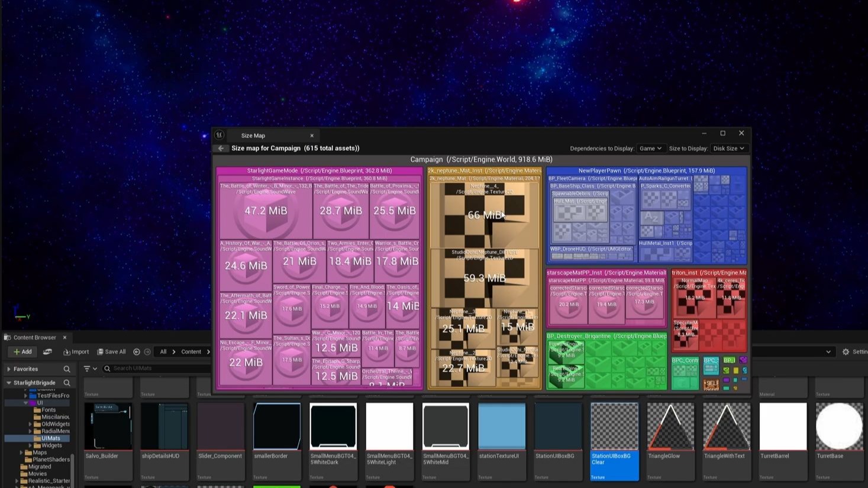
Task: Select the stationTextureUI asset
Action: [x=502, y=441]
